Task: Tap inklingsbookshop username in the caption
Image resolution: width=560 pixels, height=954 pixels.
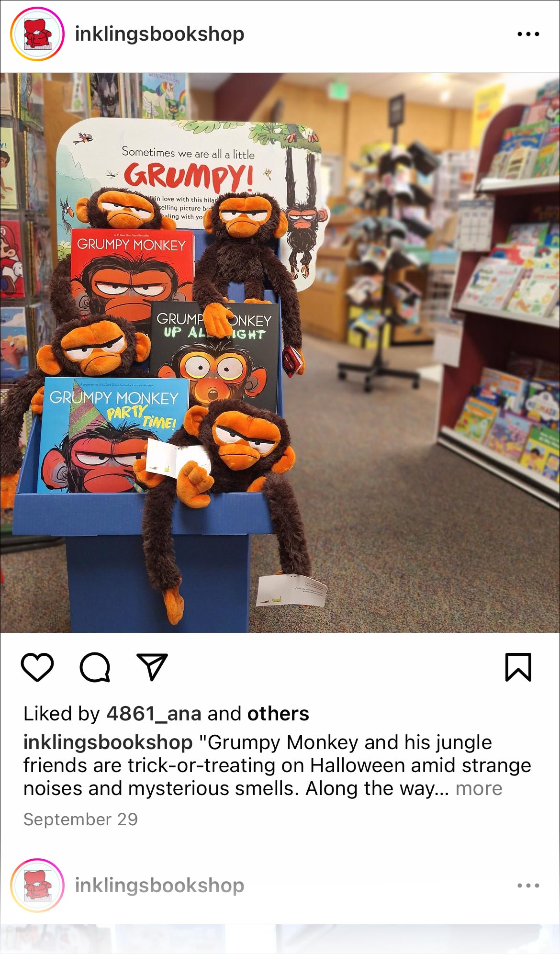Action: [x=108, y=742]
